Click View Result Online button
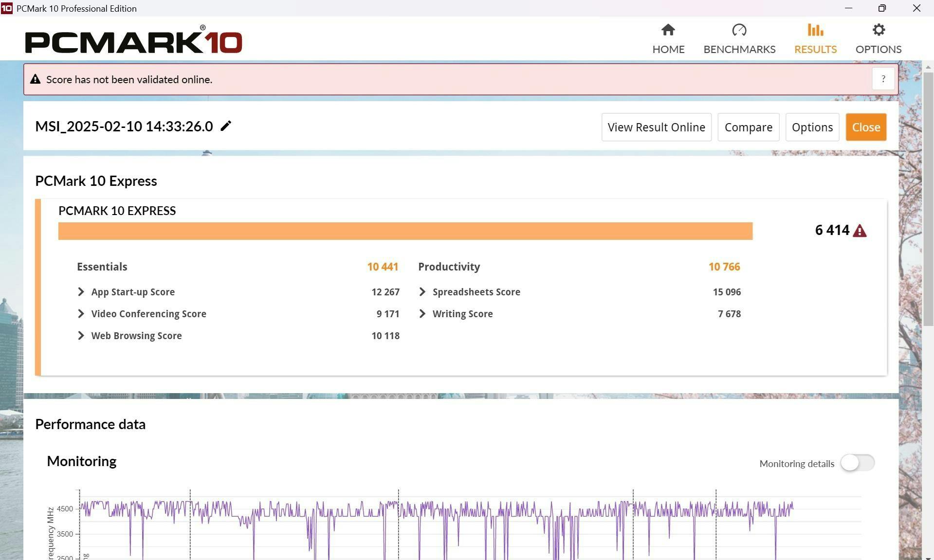The image size is (934, 560). click(656, 127)
